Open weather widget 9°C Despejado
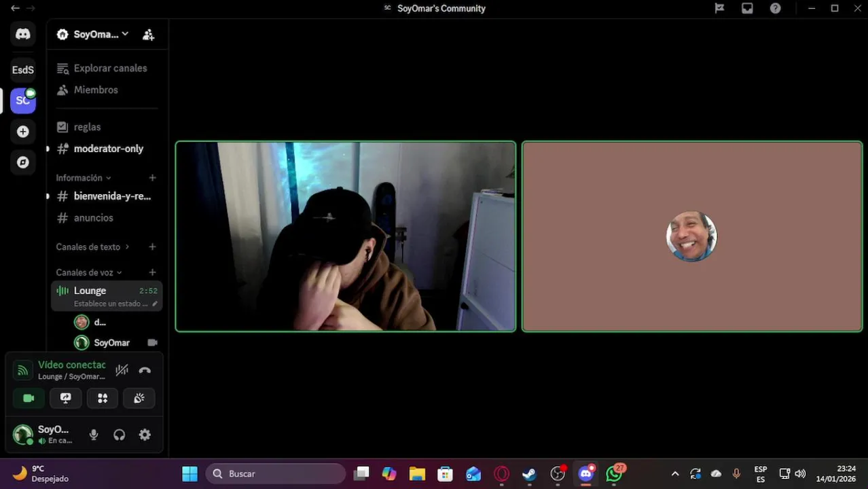 pos(41,473)
